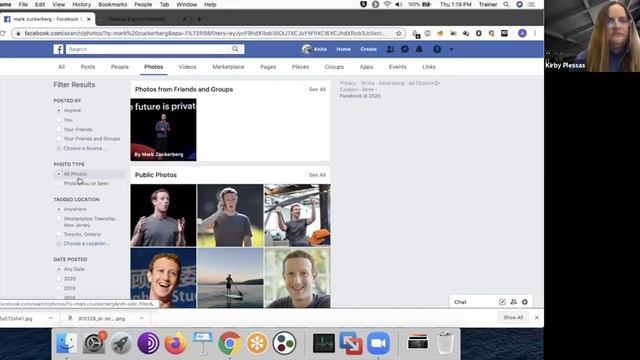The width and height of the screenshot is (640, 360).
Task: Open the Facebook account dropdown arrow
Action: (x=451, y=49)
